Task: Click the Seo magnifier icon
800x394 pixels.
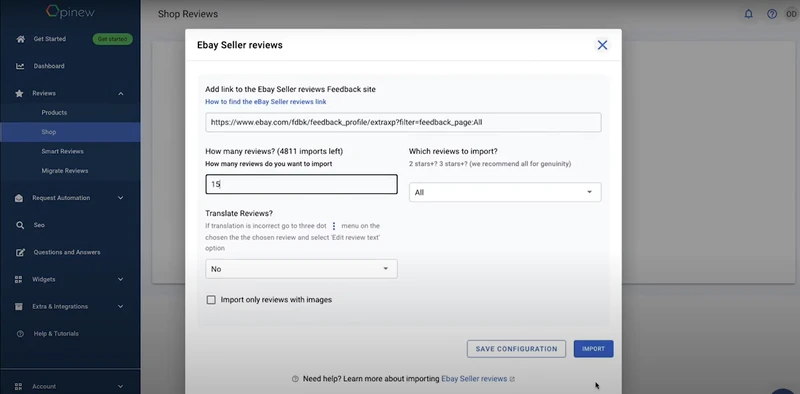Action: coord(19,225)
